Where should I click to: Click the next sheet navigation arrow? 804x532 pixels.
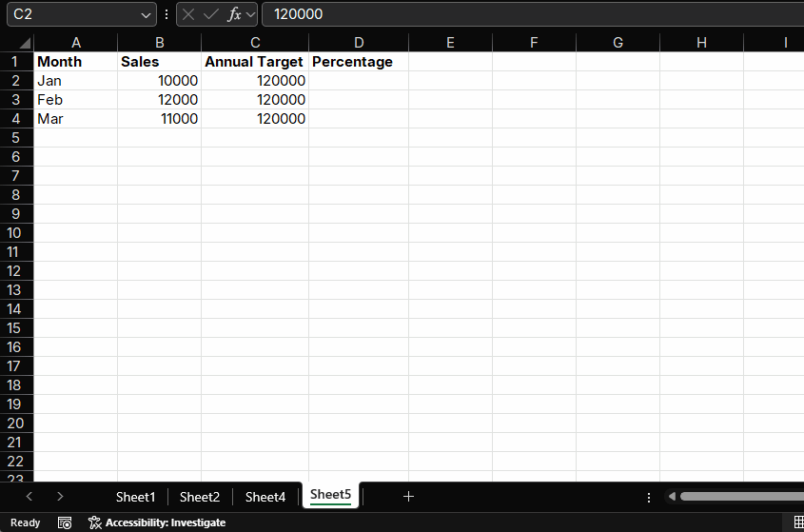pyautogui.click(x=60, y=497)
